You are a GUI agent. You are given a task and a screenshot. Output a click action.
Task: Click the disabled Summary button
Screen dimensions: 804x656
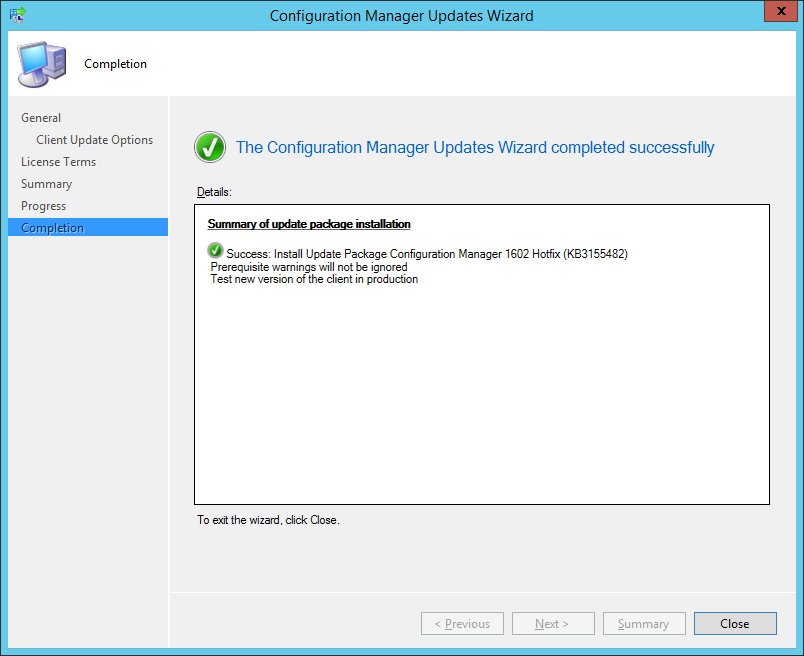point(644,623)
